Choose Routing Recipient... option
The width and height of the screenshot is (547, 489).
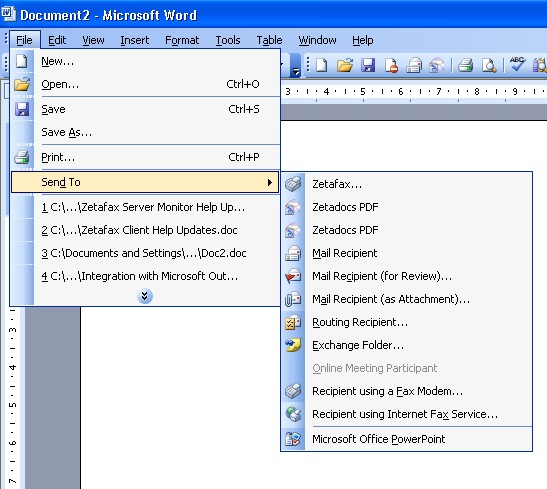407,322
